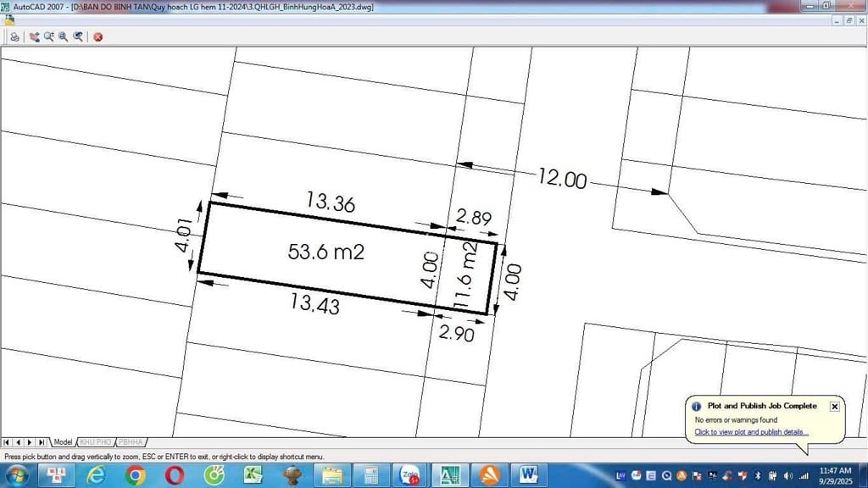Activate the realtime Zoom tool
The height and width of the screenshot is (488, 868).
click(x=48, y=36)
